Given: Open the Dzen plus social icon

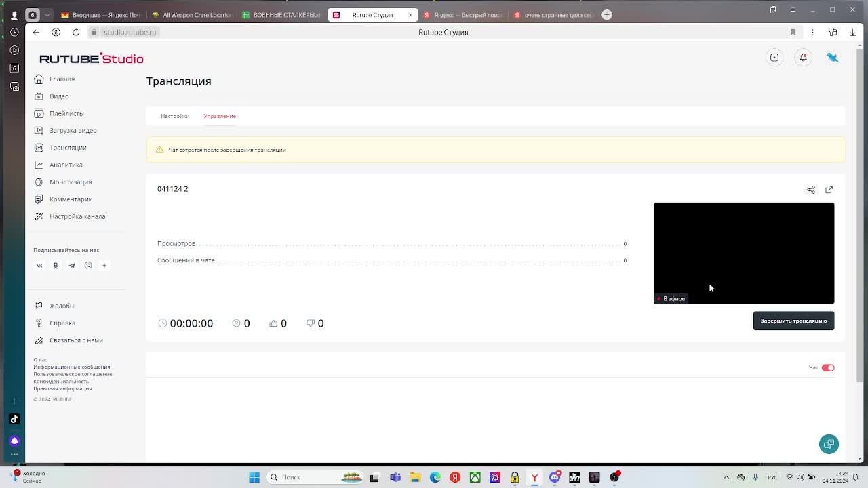Looking at the screenshot, I should coord(104,266).
